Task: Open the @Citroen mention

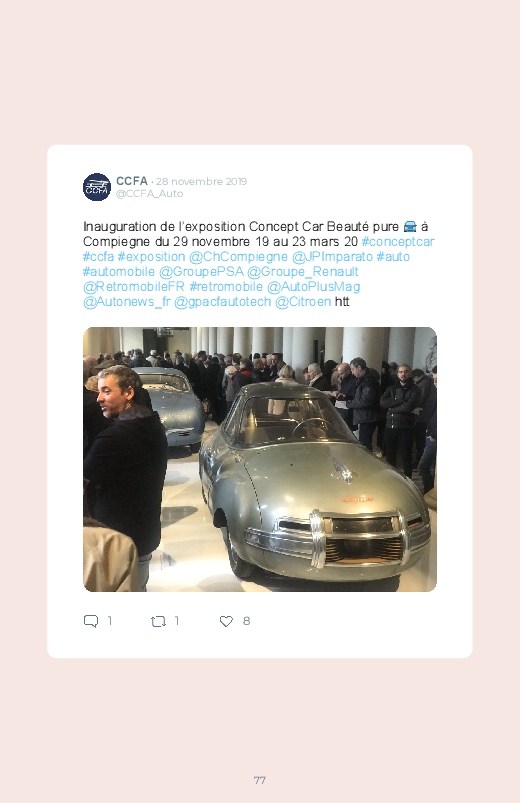Action: click(303, 302)
